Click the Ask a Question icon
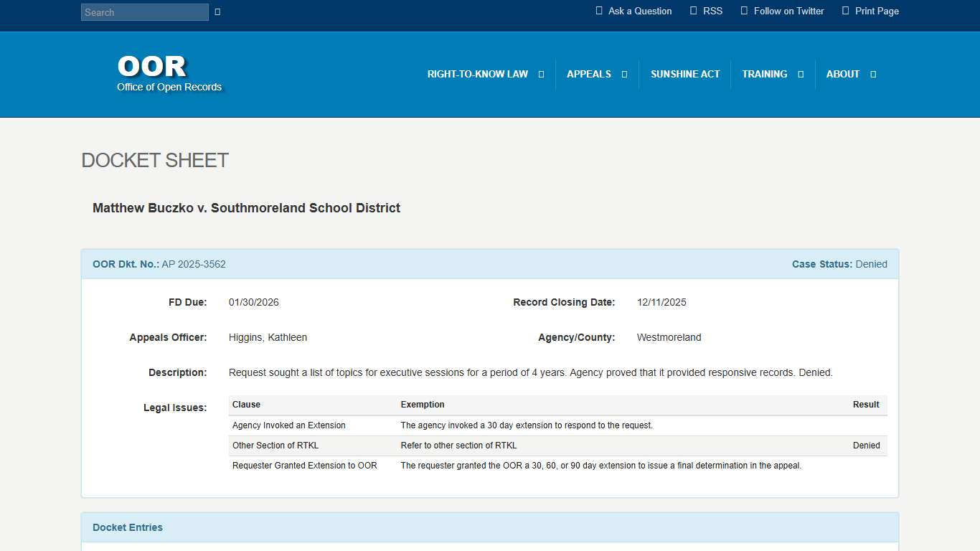This screenshot has width=980, height=551. pyautogui.click(x=599, y=11)
